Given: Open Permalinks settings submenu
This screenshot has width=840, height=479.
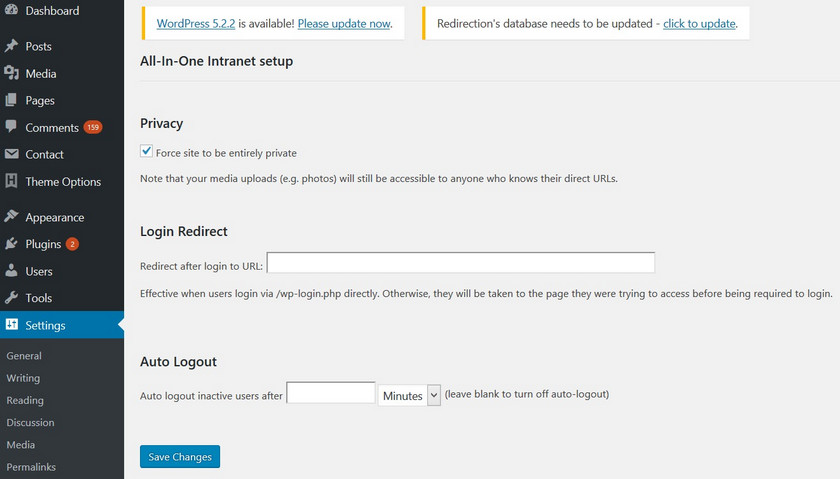Looking at the screenshot, I should (x=31, y=467).
